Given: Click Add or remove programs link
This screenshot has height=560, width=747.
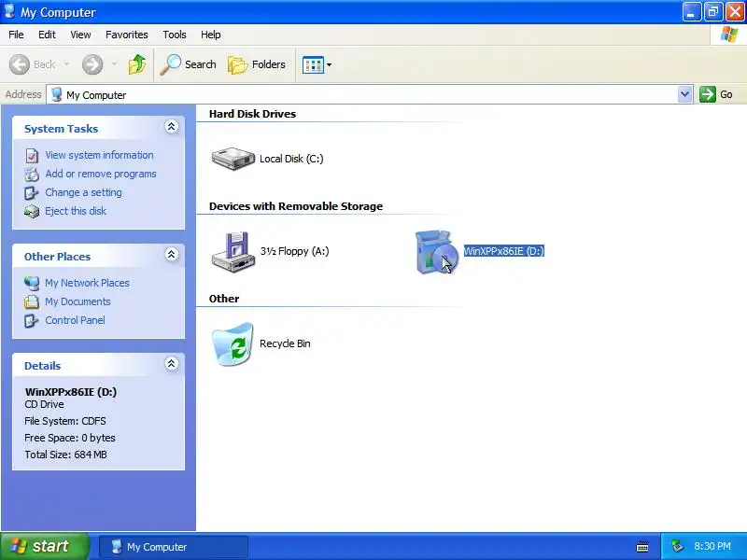Looking at the screenshot, I should point(101,174).
